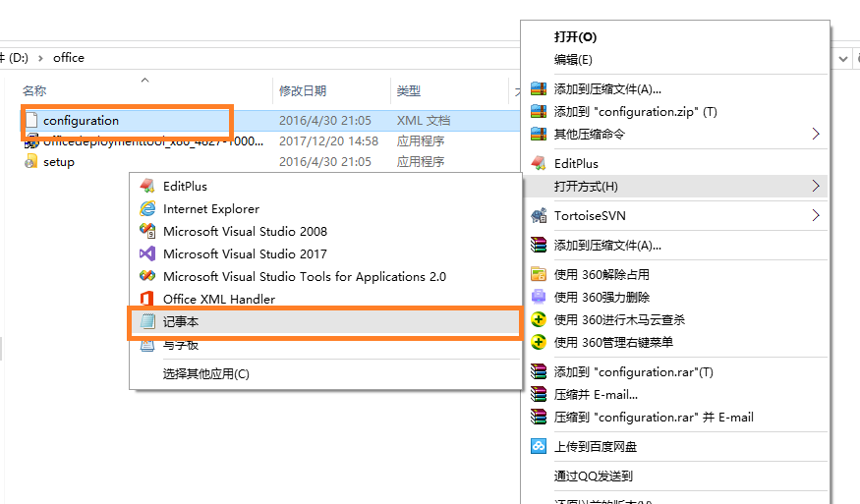This screenshot has height=504, width=860.
Task: Click the 2016/4/30 21:05 date of setup
Action: pos(324,162)
